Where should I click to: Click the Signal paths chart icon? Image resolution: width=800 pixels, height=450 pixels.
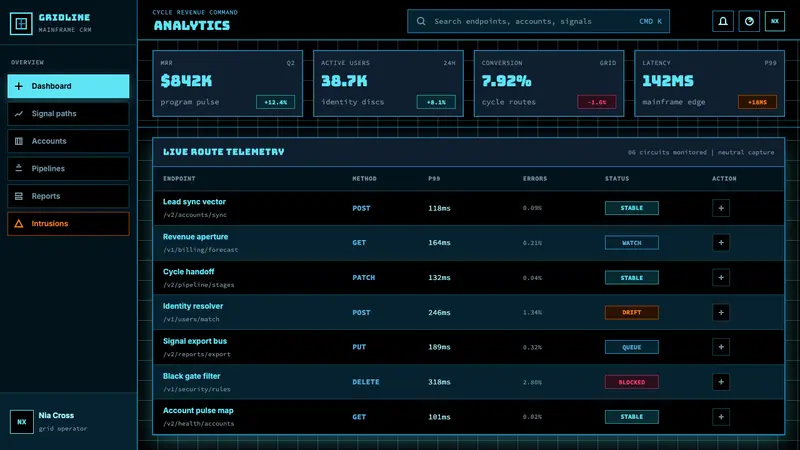pos(19,114)
